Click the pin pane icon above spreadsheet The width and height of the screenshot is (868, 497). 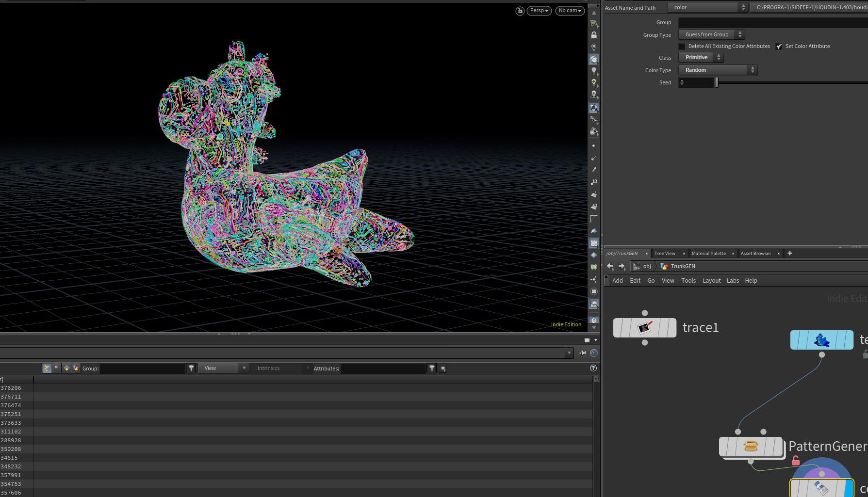click(x=583, y=353)
